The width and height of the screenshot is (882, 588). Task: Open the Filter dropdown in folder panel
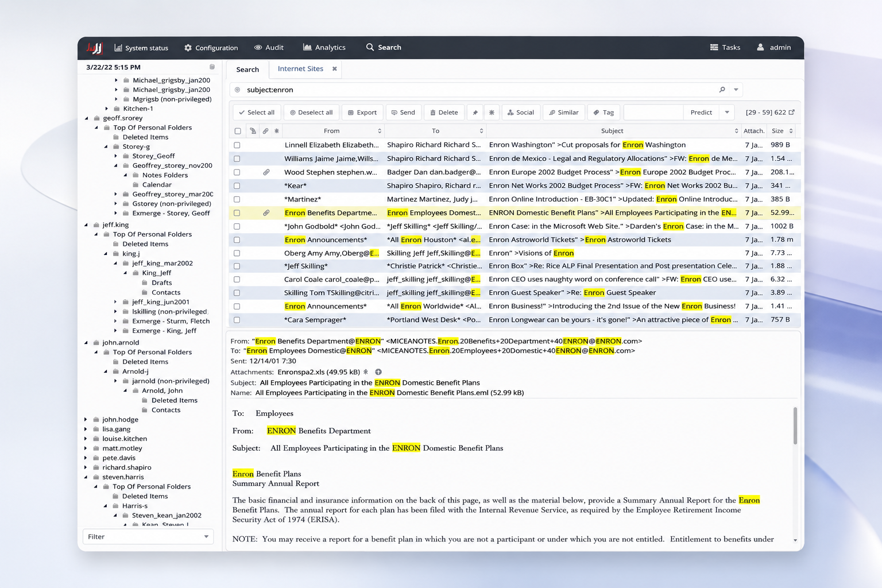coord(148,537)
